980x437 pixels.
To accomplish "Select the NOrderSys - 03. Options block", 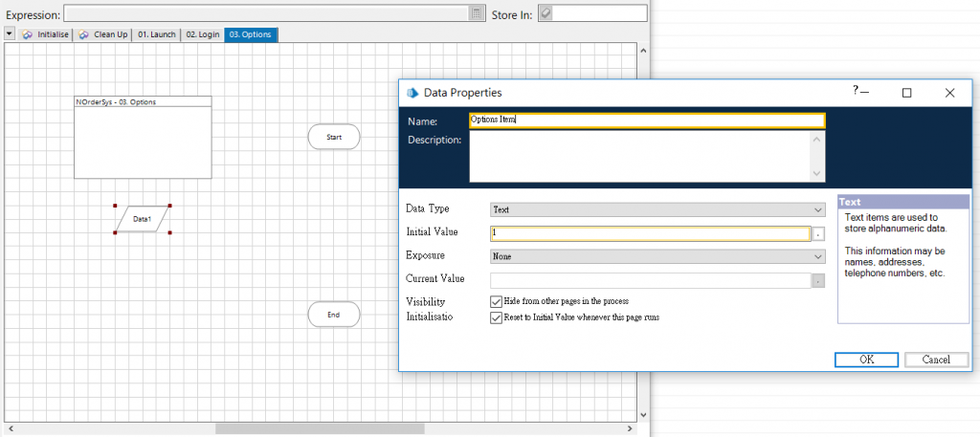I will click(x=144, y=138).
